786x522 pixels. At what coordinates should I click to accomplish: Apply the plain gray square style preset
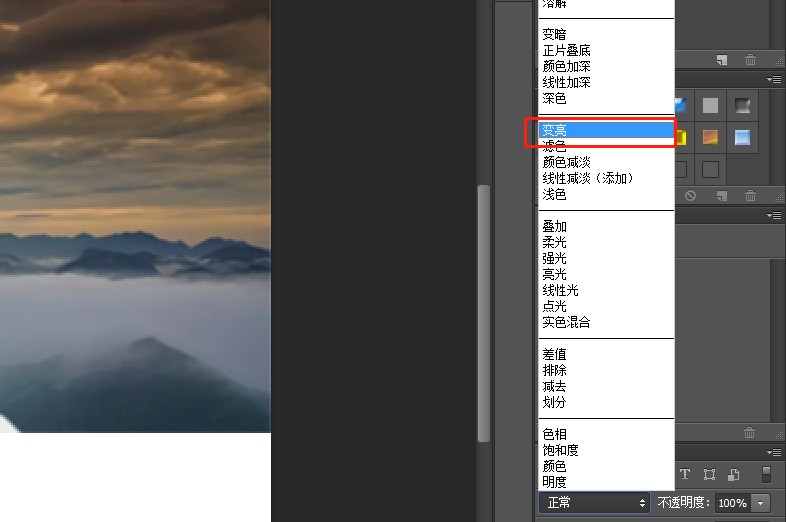point(710,105)
